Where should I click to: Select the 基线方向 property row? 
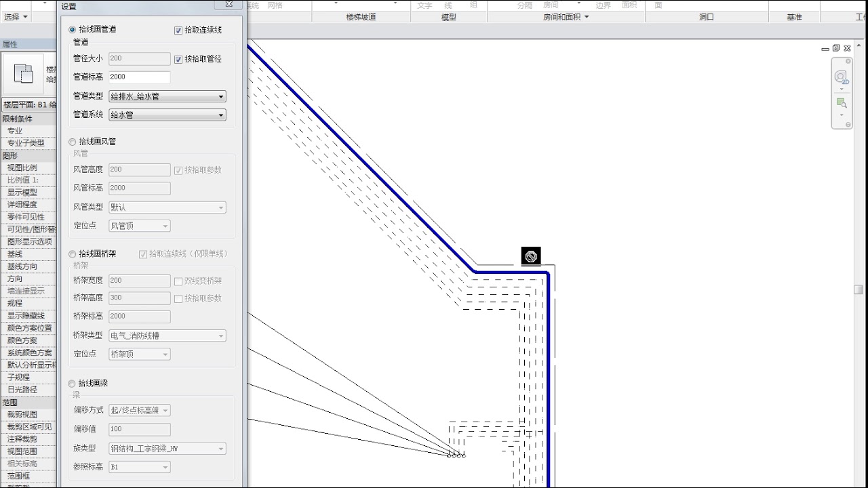click(29, 266)
